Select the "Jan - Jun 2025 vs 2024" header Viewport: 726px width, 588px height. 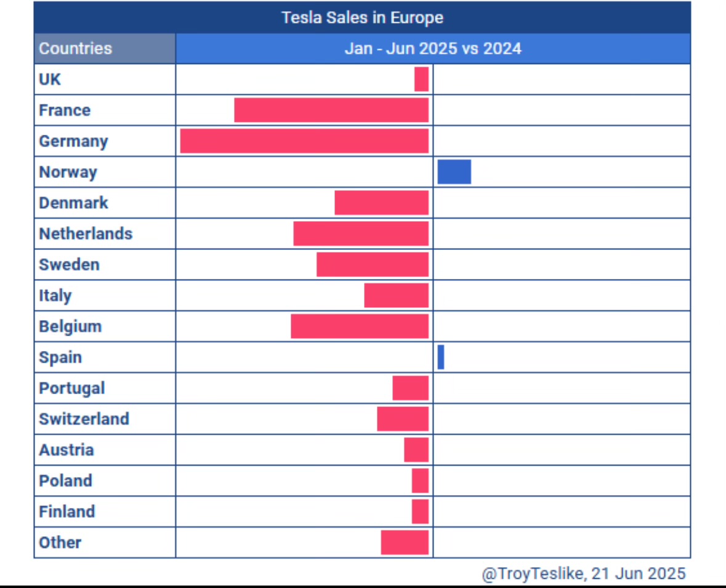tap(432, 49)
